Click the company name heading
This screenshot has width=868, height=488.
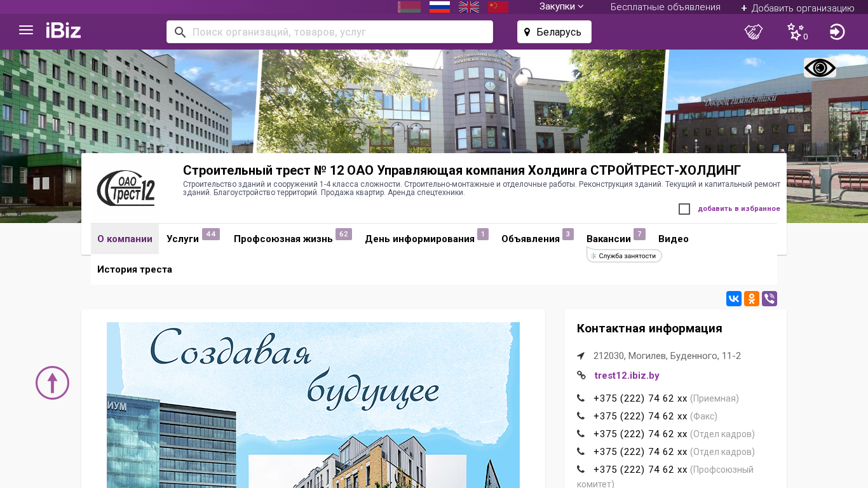point(462,170)
